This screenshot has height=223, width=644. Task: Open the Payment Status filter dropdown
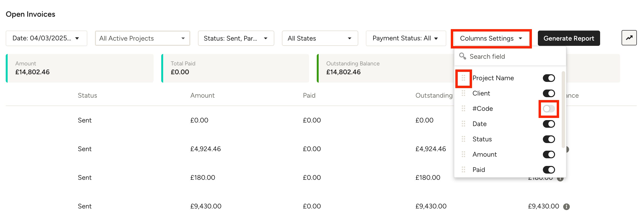tap(406, 38)
